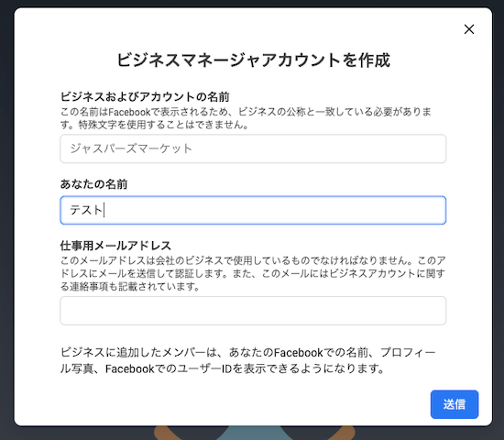Click the 仕事用メールアドレス input field
504x440 pixels.
coord(253,311)
